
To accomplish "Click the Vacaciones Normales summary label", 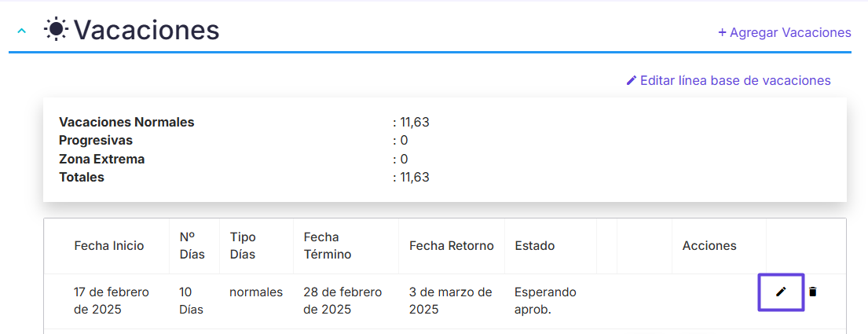I will click(x=126, y=122).
